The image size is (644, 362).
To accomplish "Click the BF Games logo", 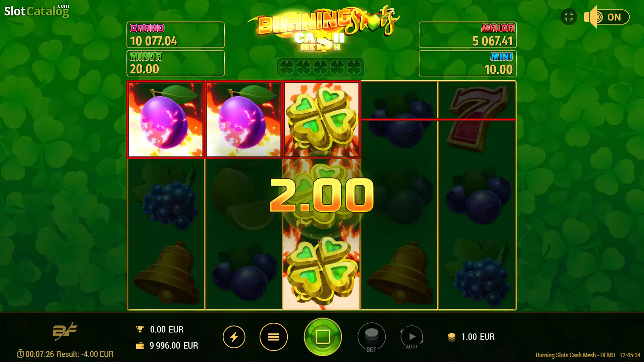I will coord(65,331).
